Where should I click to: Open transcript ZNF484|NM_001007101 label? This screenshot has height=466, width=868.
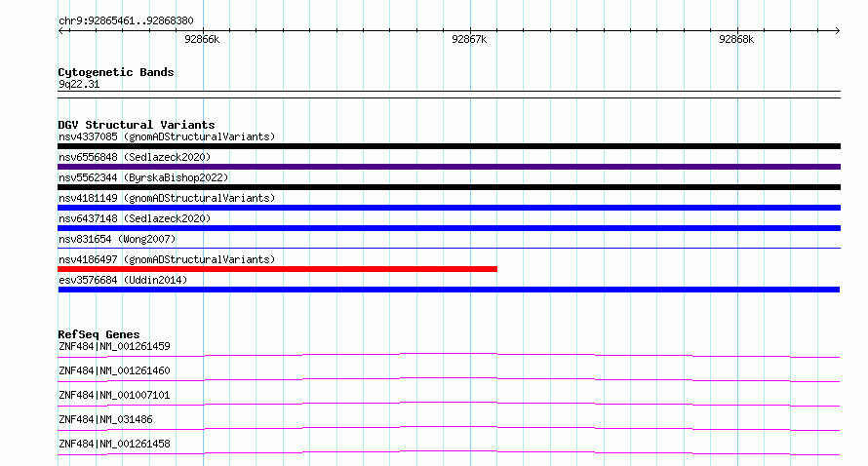114,395
